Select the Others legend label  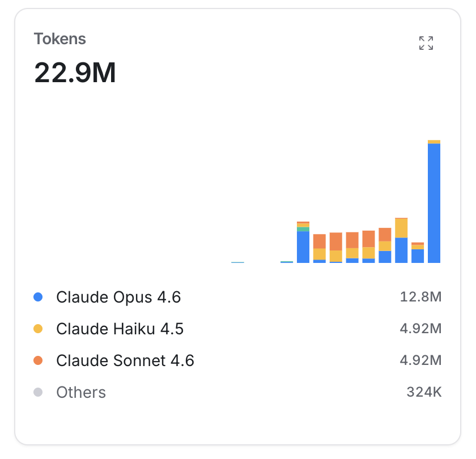pos(81,392)
